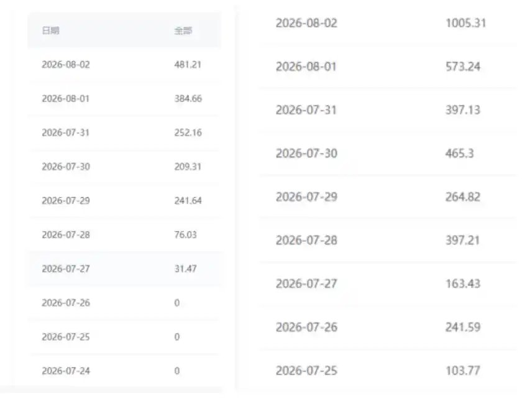Click the value 163.43
This screenshot has width=532, height=406.
pos(463,284)
